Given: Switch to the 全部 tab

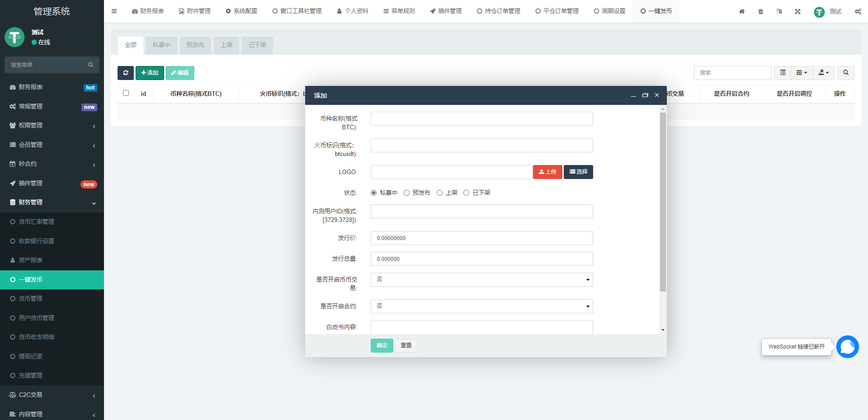Looking at the screenshot, I should click(131, 45).
